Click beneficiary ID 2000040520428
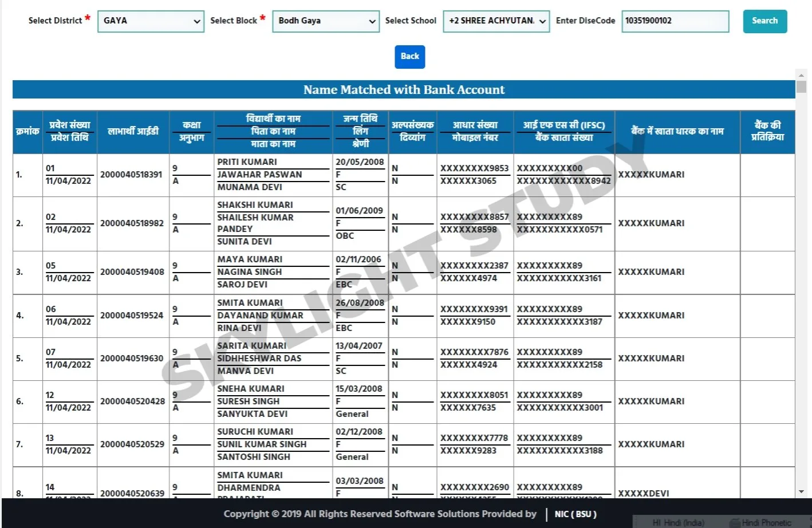Image resolution: width=812 pixels, height=528 pixels. point(132,401)
